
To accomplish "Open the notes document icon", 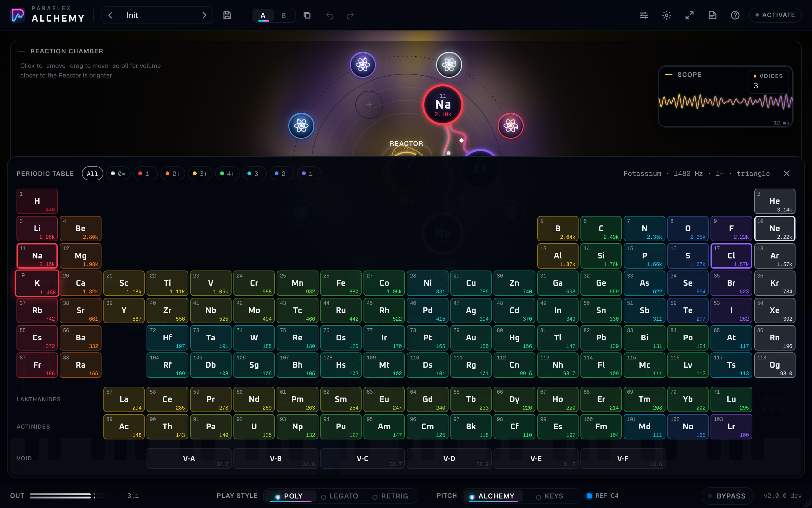I will [x=712, y=16].
